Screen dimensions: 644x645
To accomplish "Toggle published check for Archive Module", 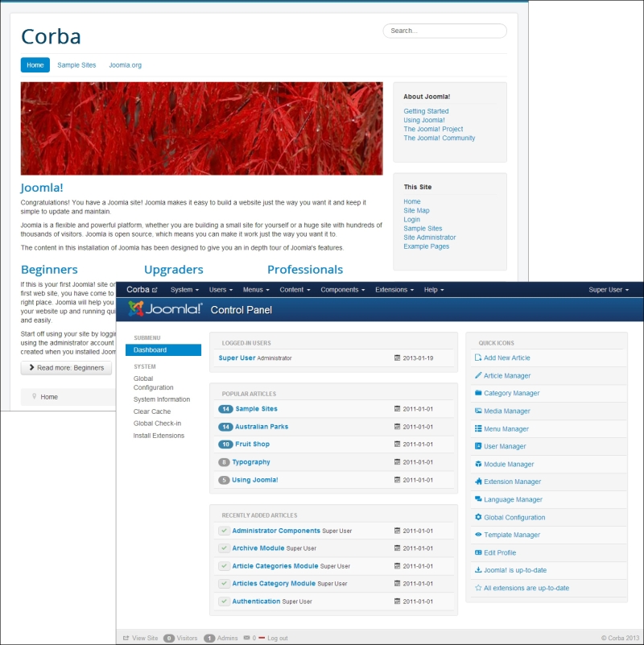I will coord(224,548).
